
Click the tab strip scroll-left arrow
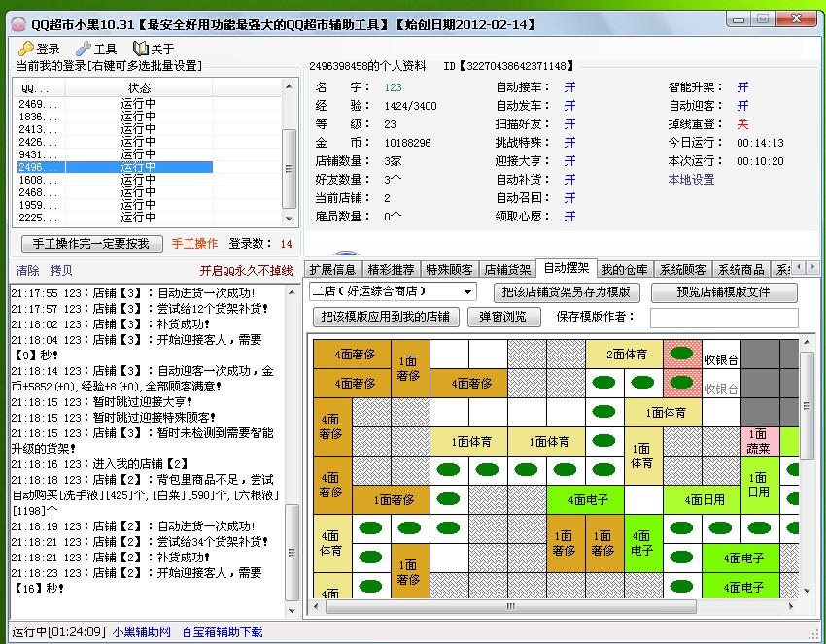(x=800, y=268)
